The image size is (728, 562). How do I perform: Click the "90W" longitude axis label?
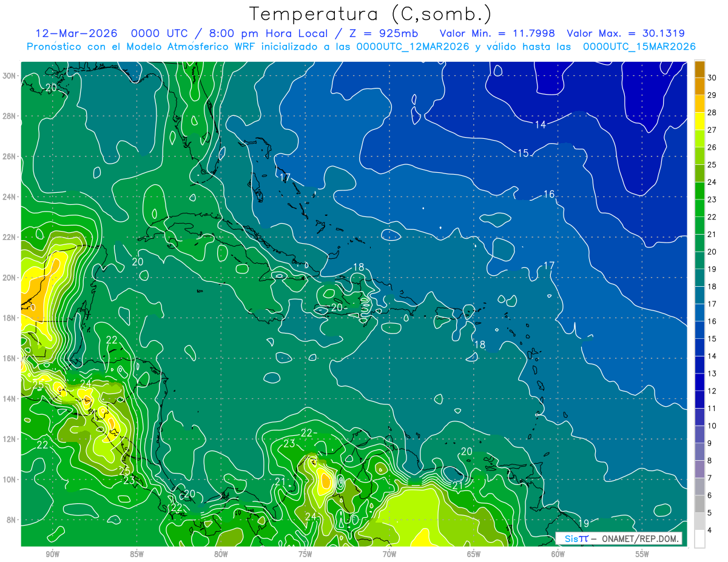click(x=52, y=554)
